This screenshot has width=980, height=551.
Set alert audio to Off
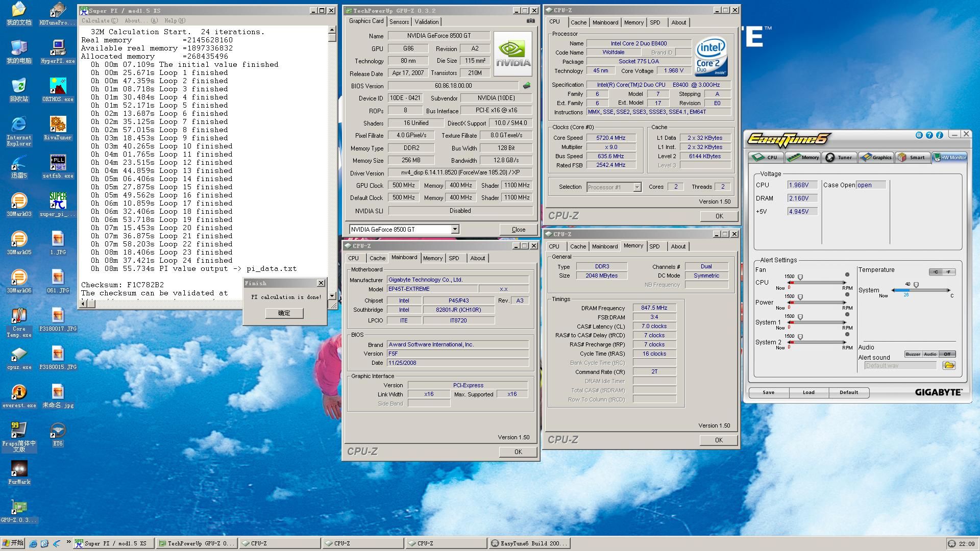pos(947,354)
